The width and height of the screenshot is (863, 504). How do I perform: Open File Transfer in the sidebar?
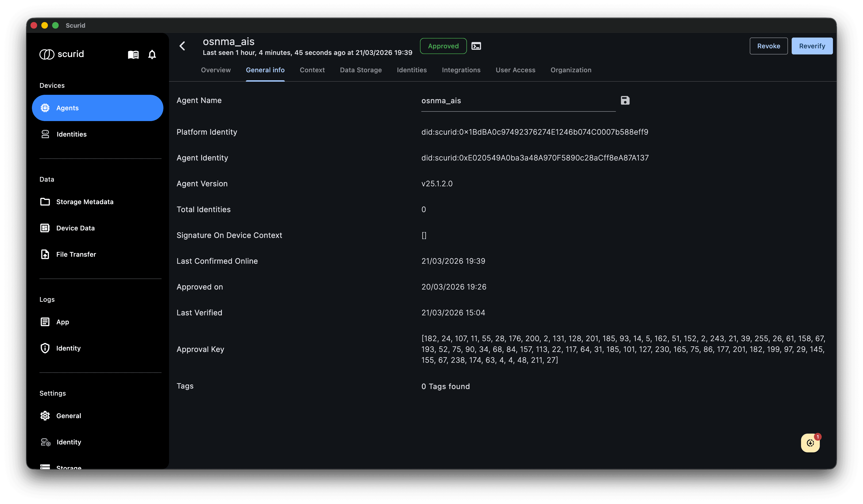point(76,254)
